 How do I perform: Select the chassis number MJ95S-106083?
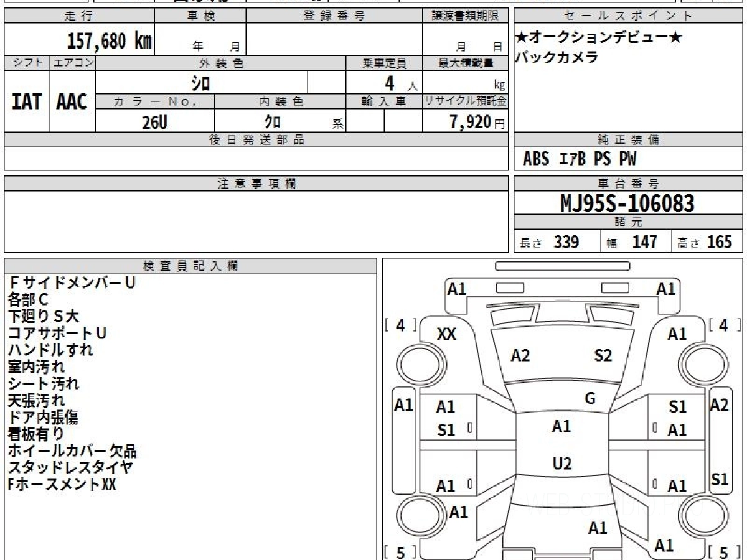pos(627,203)
